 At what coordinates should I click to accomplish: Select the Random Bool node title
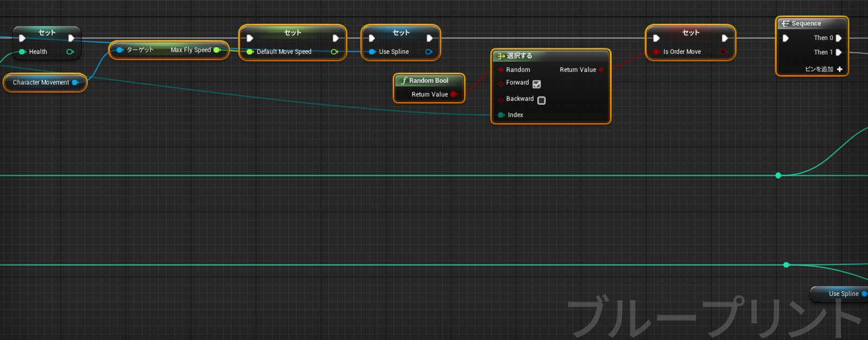click(429, 80)
